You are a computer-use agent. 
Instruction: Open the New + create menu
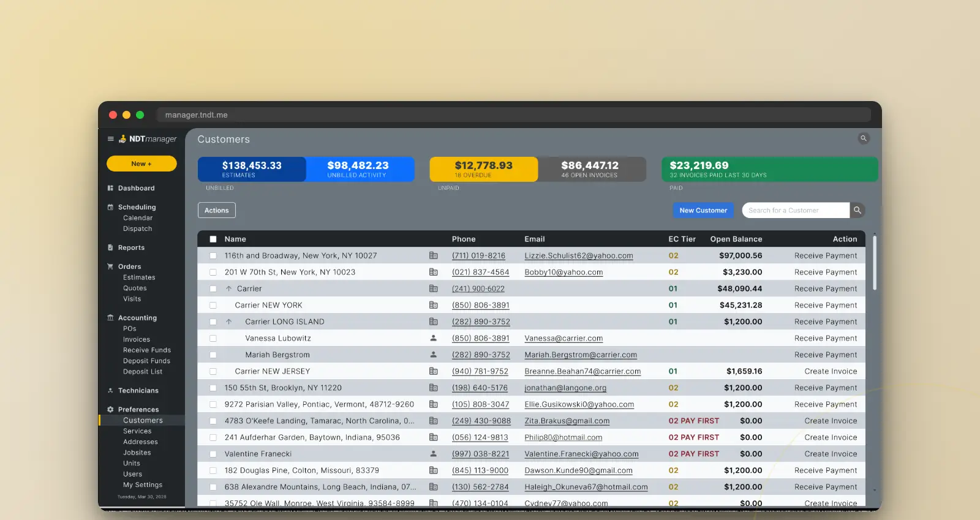click(141, 164)
